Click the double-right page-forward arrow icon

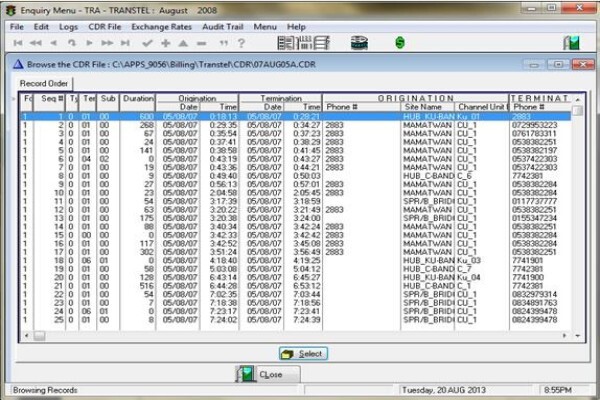point(107,43)
